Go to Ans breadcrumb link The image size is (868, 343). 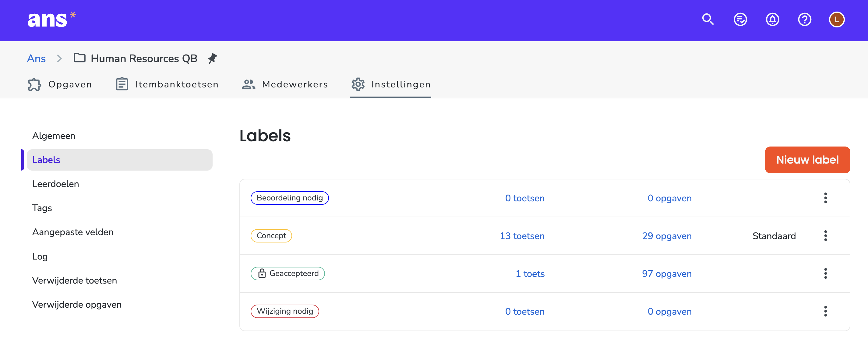coord(36,58)
